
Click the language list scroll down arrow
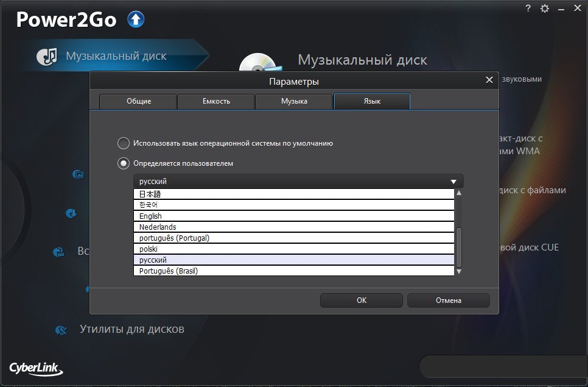point(459,271)
